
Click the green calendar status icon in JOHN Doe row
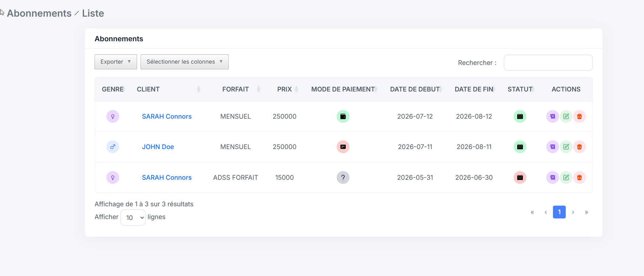(x=520, y=147)
